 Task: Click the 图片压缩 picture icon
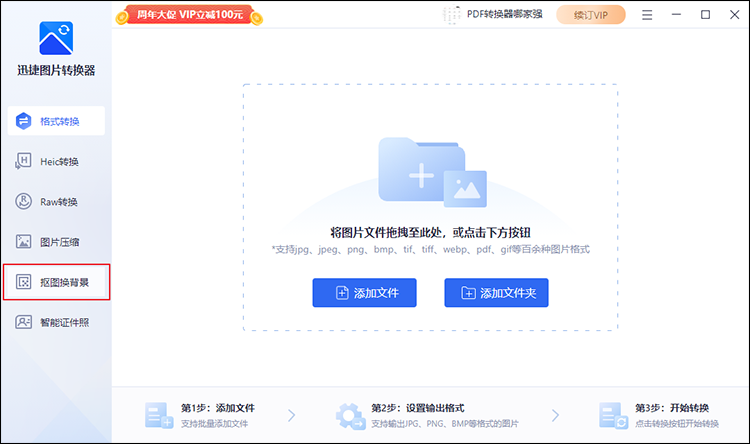pos(24,241)
